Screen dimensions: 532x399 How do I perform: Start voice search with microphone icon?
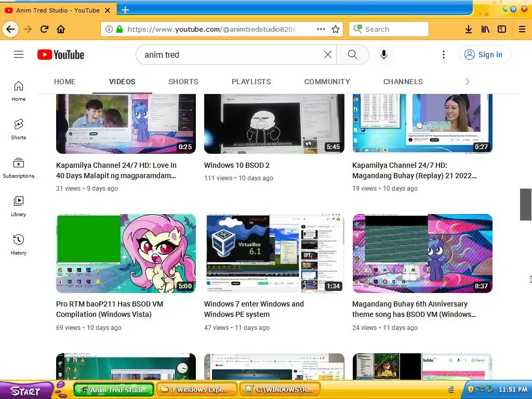[384, 55]
